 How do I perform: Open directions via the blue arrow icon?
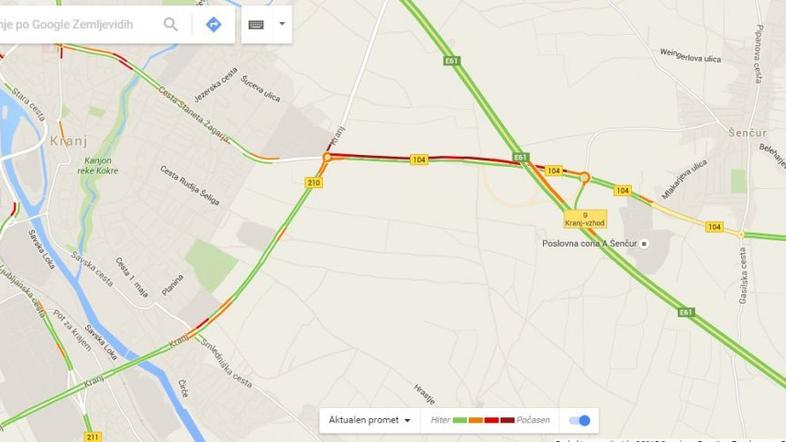(x=214, y=24)
